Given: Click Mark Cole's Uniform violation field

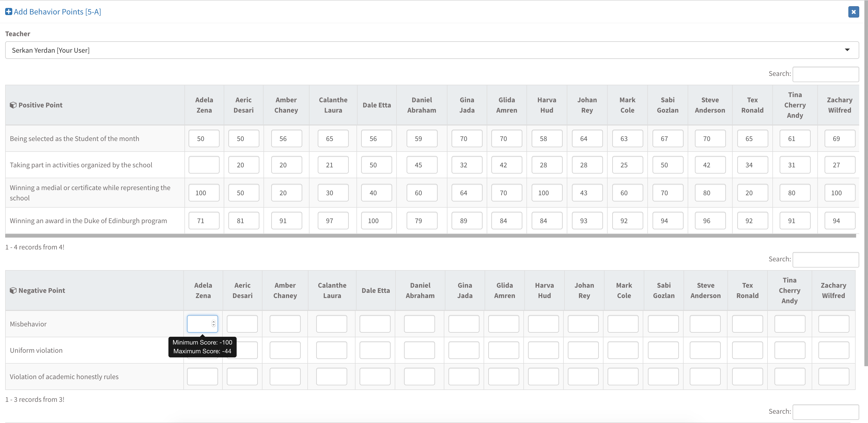Looking at the screenshot, I should 623,350.
